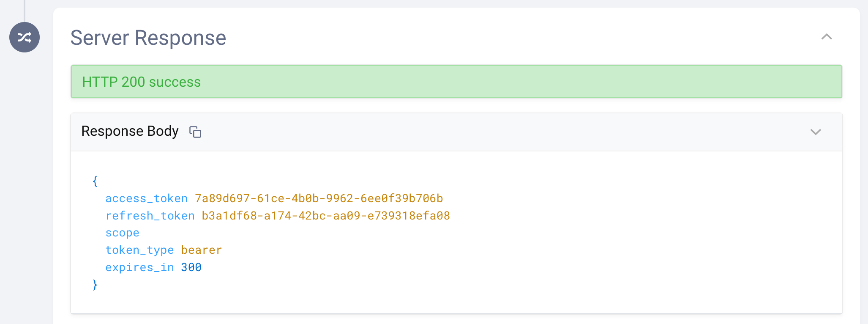Image resolution: width=868 pixels, height=324 pixels.
Task: Click the Server Response heading
Action: tap(148, 38)
